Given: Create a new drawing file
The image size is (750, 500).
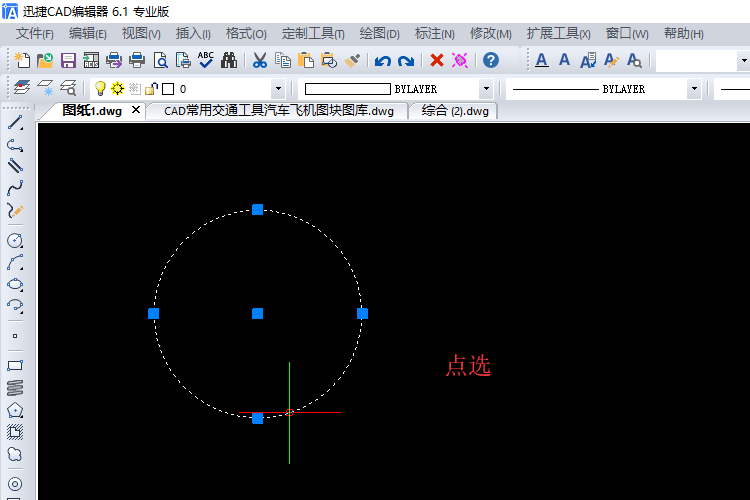Looking at the screenshot, I should point(22,61).
